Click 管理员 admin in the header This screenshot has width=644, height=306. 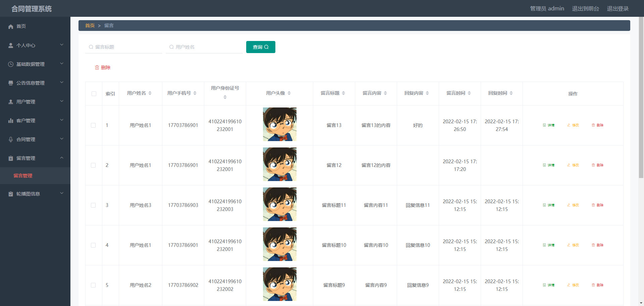tap(547, 8)
